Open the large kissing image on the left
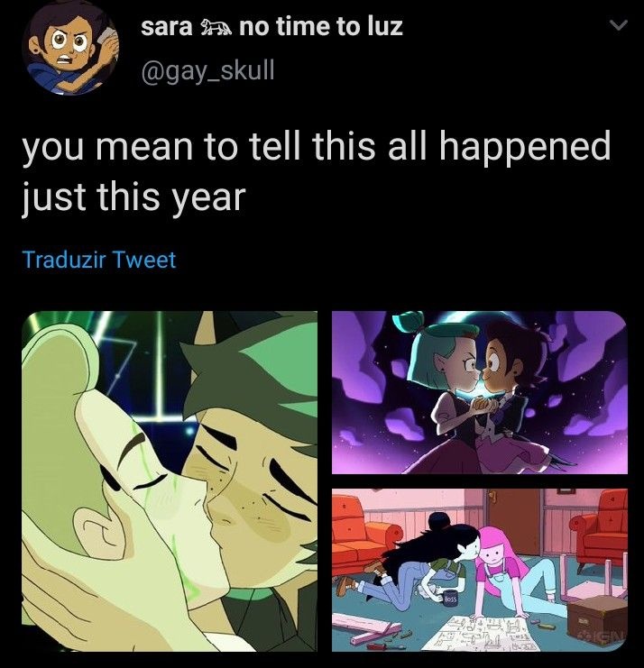The image size is (644, 668). (170, 481)
